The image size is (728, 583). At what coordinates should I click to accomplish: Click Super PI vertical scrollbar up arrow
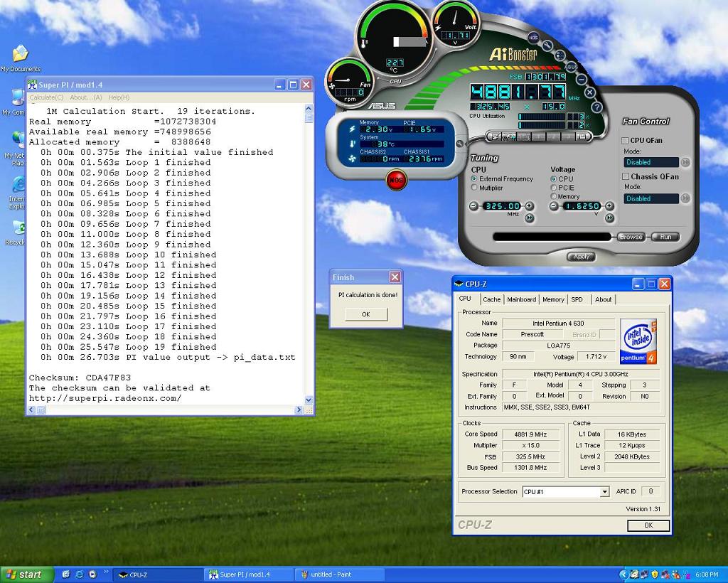pos(309,108)
